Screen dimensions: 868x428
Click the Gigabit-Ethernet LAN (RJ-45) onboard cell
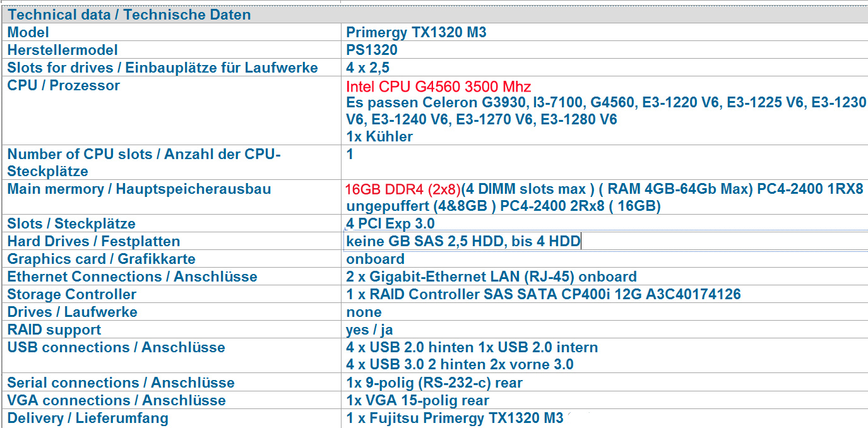491,276
